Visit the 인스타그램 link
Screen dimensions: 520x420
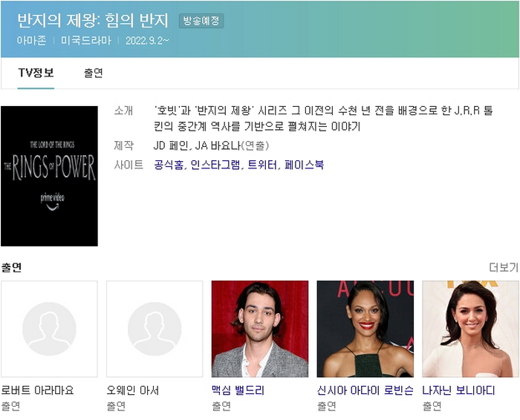pos(216,165)
